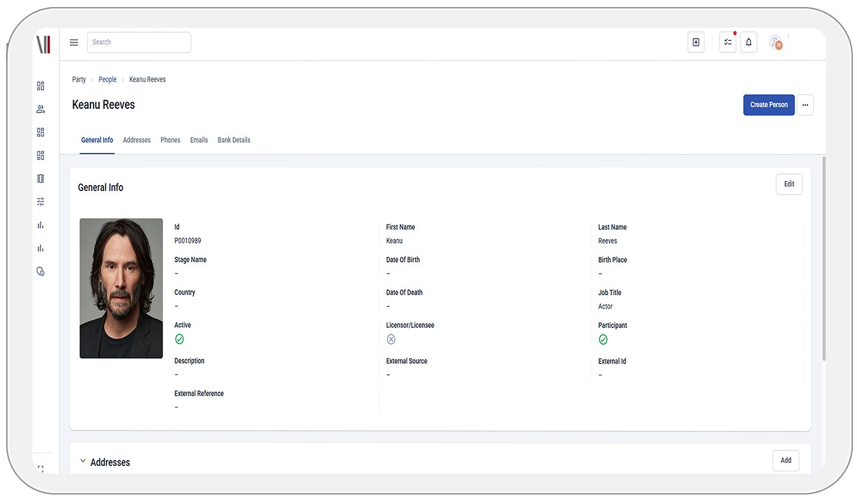
Task: Toggle the Licensor/Licensee indicator
Action: pos(391,339)
